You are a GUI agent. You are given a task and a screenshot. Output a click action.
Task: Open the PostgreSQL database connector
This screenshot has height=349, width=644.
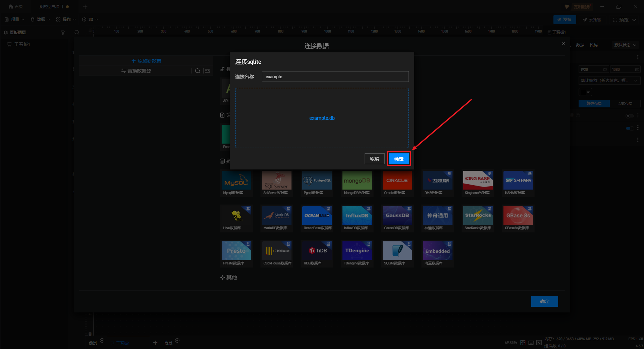[x=317, y=181]
